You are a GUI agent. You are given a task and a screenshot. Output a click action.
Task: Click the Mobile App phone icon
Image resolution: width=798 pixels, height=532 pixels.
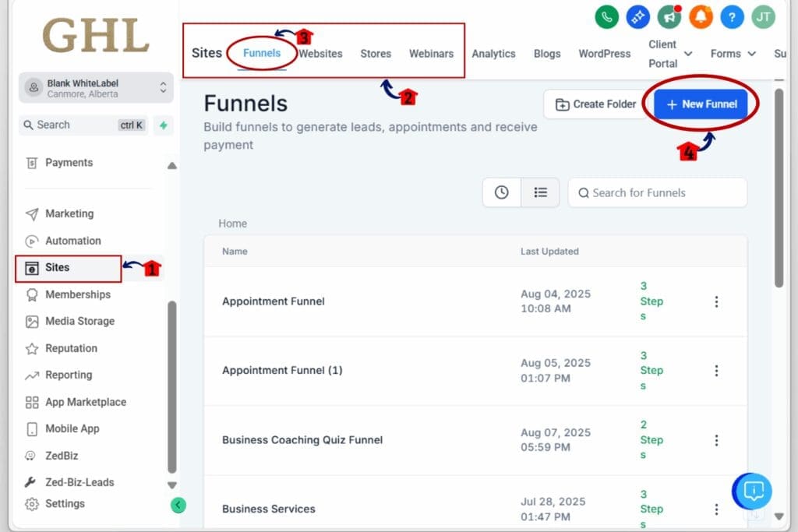click(x=31, y=428)
